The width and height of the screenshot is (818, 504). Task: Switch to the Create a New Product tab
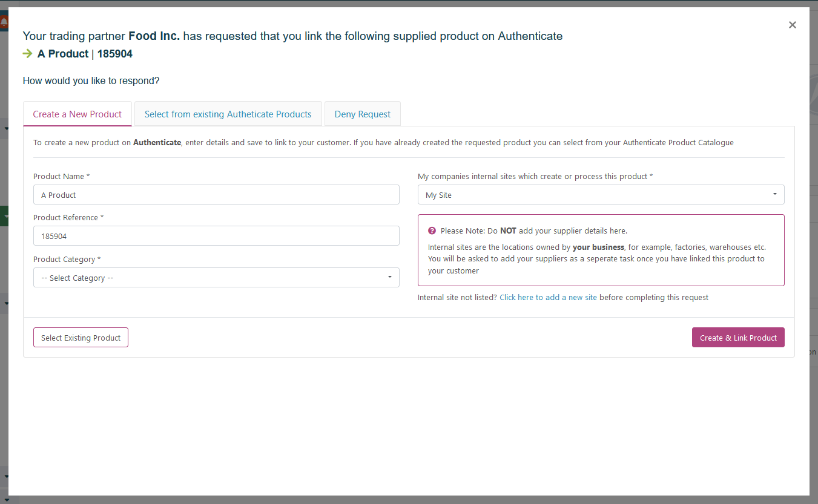point(78,114)
